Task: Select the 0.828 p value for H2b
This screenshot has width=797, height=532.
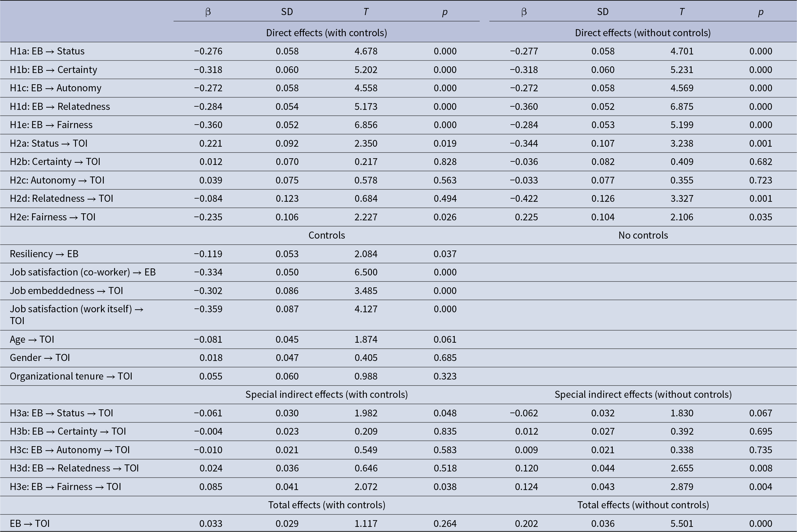Action: click(x=445, y=161)
